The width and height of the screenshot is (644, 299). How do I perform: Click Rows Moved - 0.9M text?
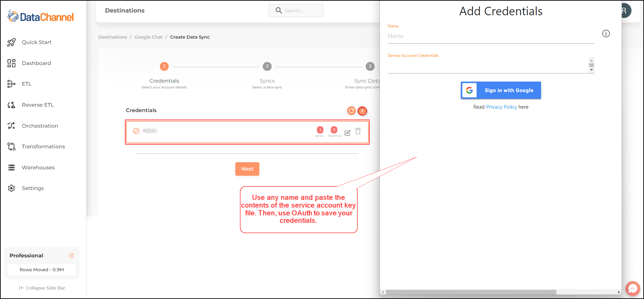pyautogui.click(x=42, y=270)
